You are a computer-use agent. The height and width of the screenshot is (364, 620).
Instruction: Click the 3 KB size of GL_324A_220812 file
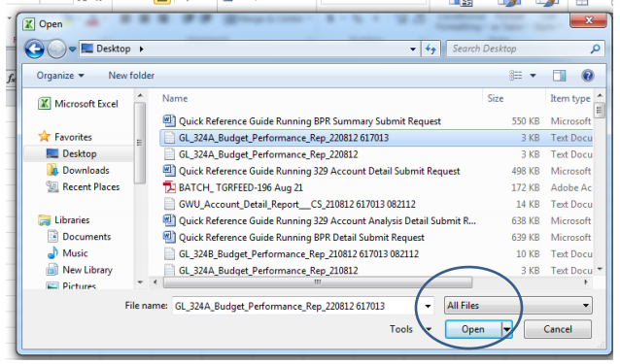[530, 154]
